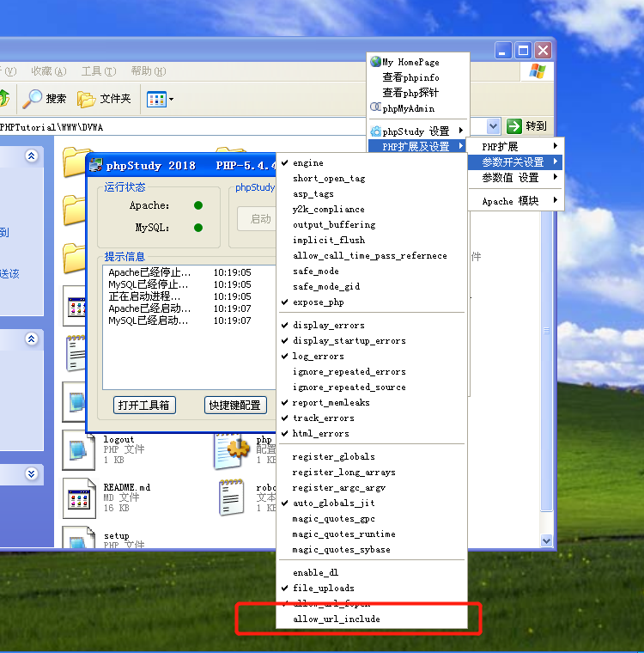This screenshot has height=653, width=644.
Task: Click the Search magnifier icon in Explorer toolbar
Action: click(x=32, y=99)
